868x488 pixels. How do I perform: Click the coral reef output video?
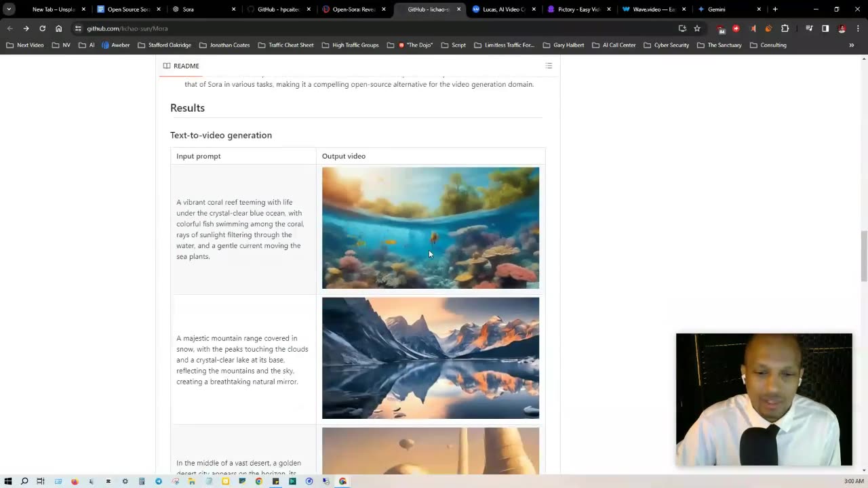(x=431, y=228)
